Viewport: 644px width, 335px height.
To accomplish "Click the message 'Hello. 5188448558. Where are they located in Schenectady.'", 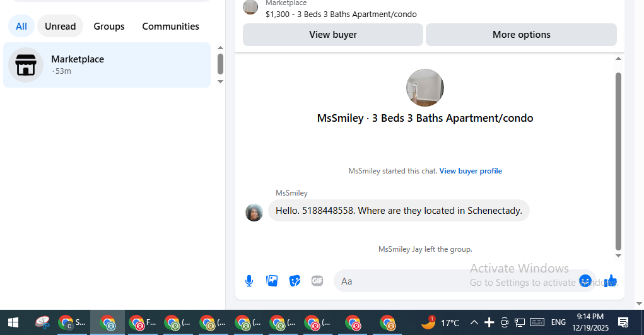I will 399,211.
